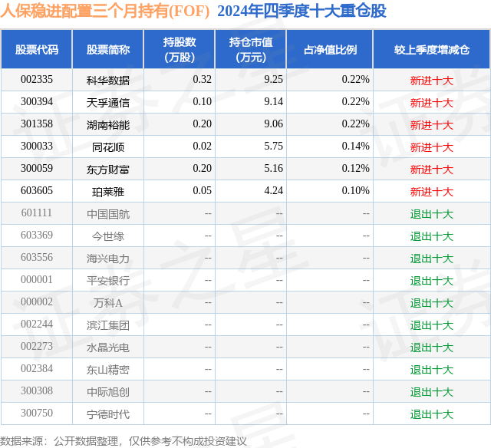Click the 数据来源 disclaimer footer text

pos(124,441)
